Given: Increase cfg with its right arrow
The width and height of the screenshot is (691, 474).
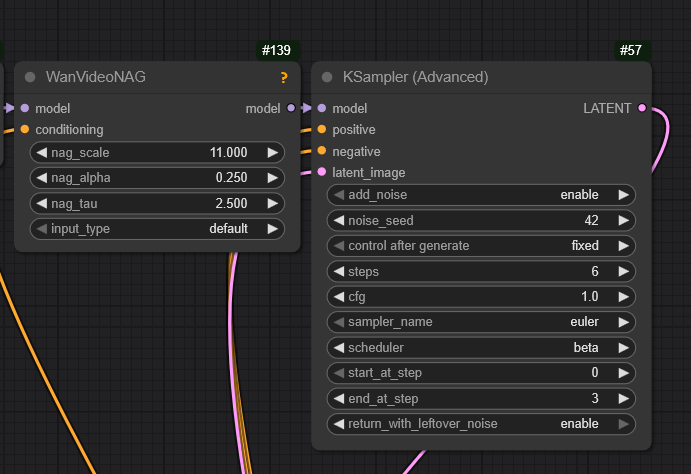Looking at the screenshot, I should tap(624, 296).
